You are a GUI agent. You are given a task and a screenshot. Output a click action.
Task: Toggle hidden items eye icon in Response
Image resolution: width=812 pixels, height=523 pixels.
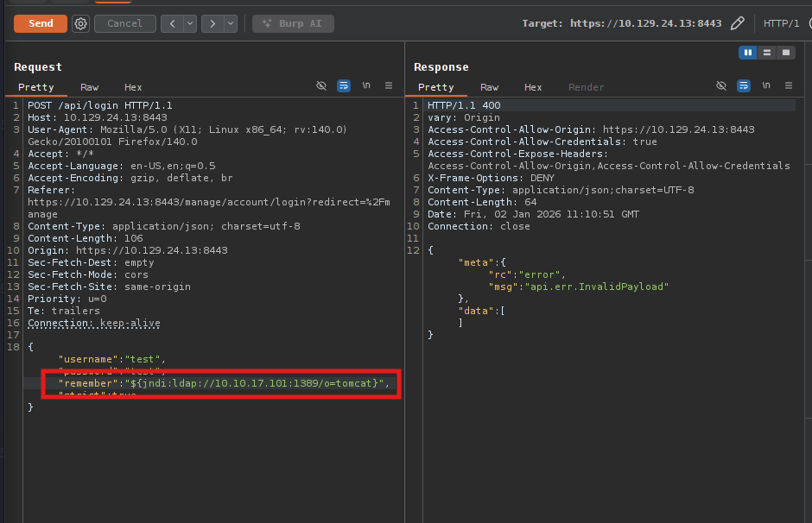pyautogui.click(x=720, y=86)
